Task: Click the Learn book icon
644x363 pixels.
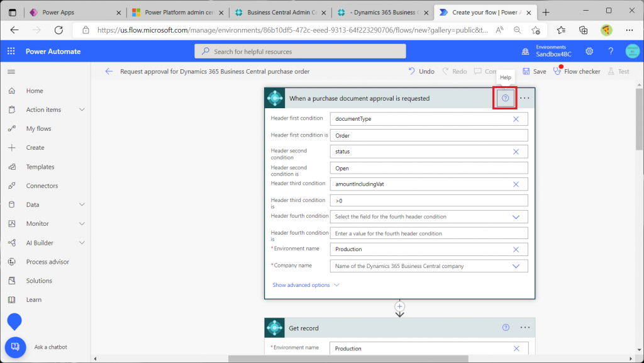Action: pos(12,299)
